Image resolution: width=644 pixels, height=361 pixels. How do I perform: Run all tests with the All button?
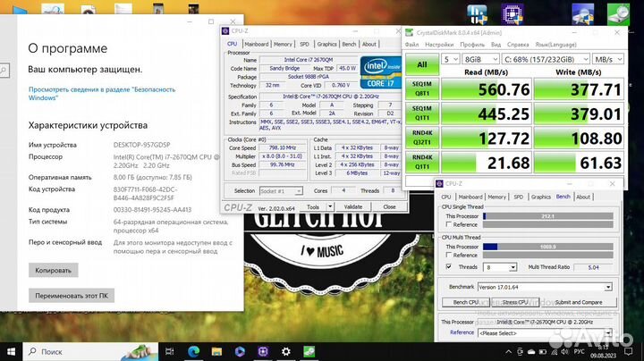(422, 65)
